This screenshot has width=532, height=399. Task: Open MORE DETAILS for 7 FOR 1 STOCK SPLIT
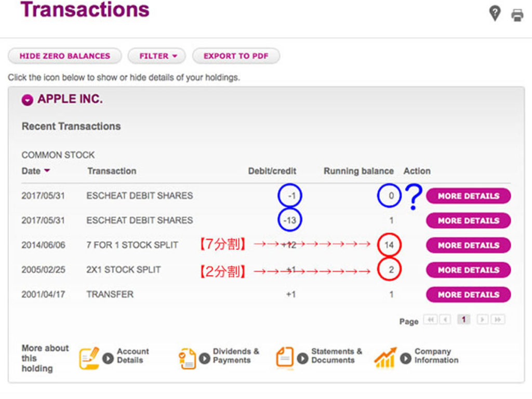[x=468, y=245]
